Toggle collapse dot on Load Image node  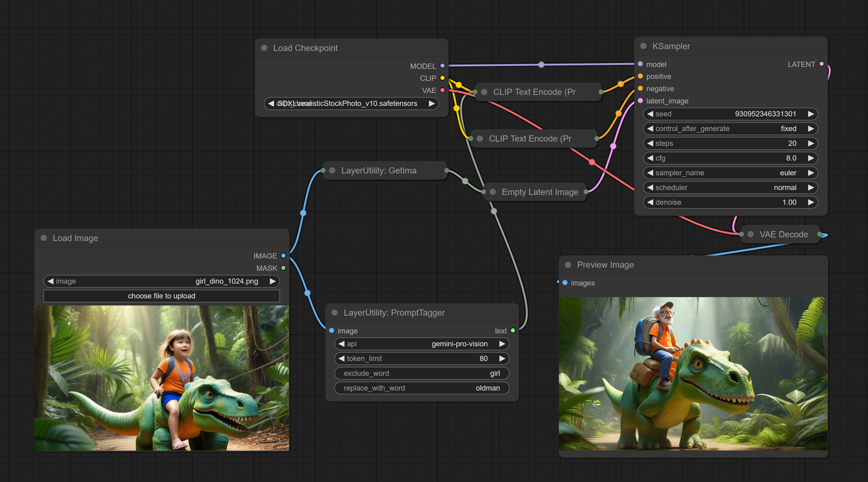pos(44,238)
